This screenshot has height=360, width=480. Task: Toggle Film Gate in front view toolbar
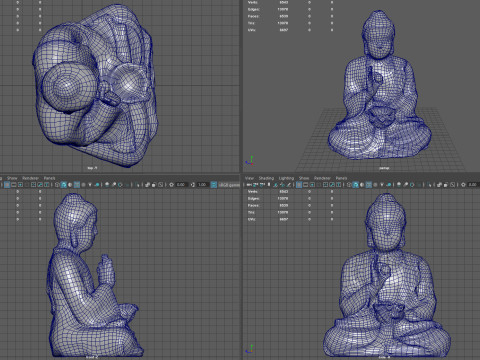tap(305, 184)
